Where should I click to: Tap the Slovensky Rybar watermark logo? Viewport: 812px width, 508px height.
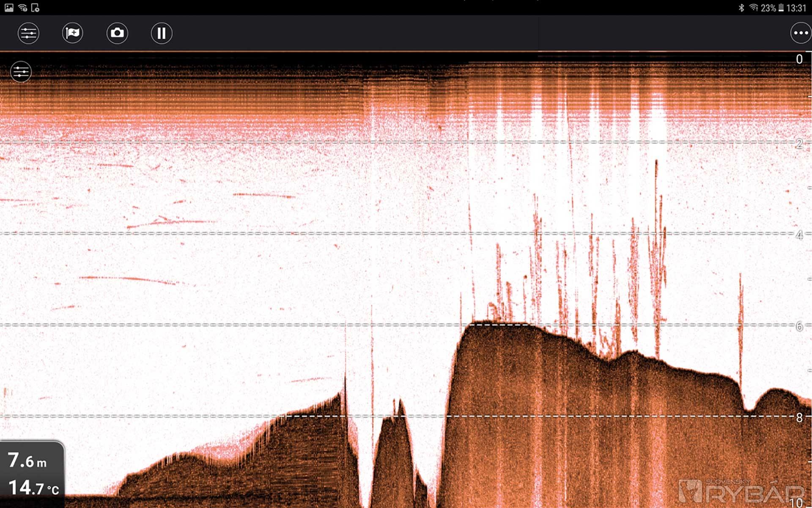741,491
